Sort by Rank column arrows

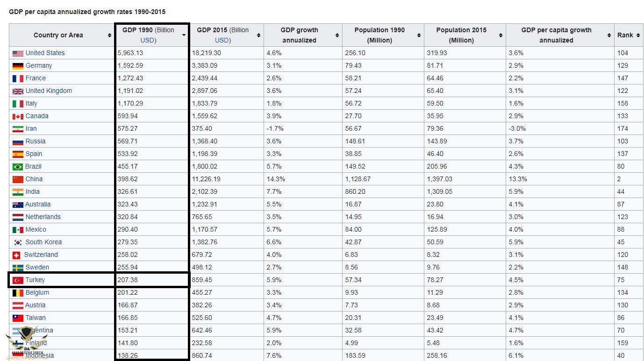pyautogui.click(x=638, y=35)
